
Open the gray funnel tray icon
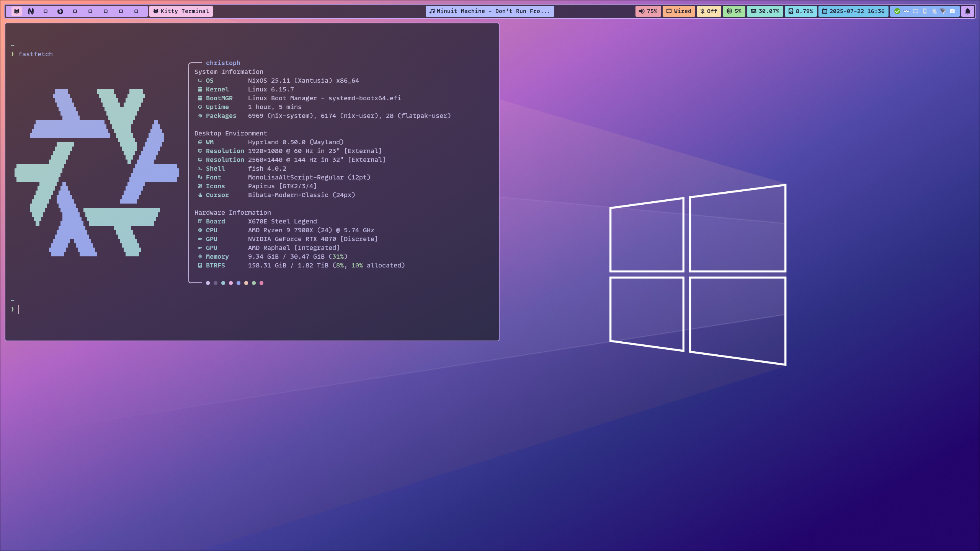[943, 11]
